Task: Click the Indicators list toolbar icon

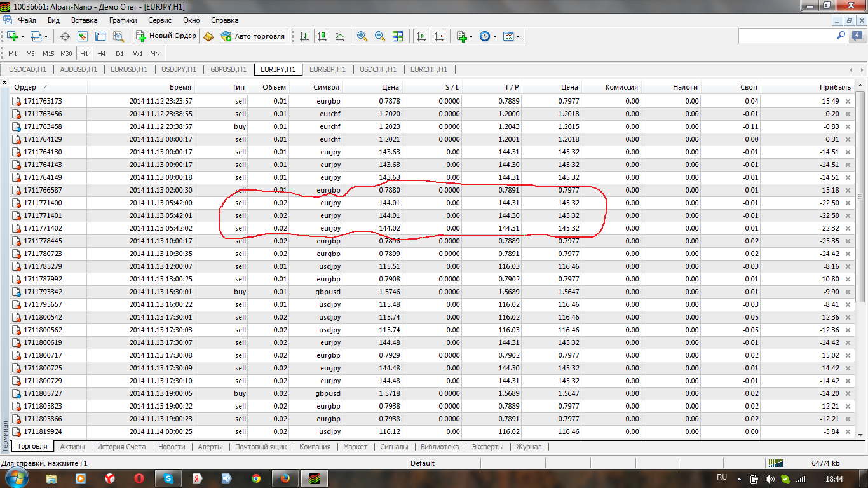Action: [x=462, y=36]
